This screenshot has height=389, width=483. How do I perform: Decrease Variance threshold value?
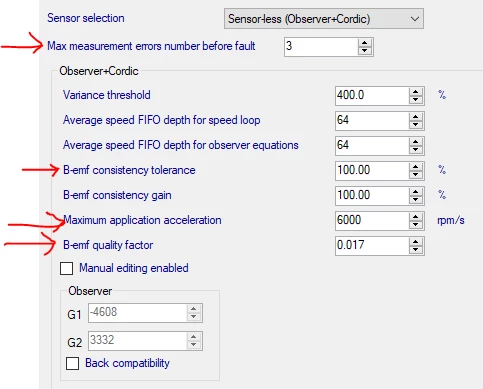(416, 100)
